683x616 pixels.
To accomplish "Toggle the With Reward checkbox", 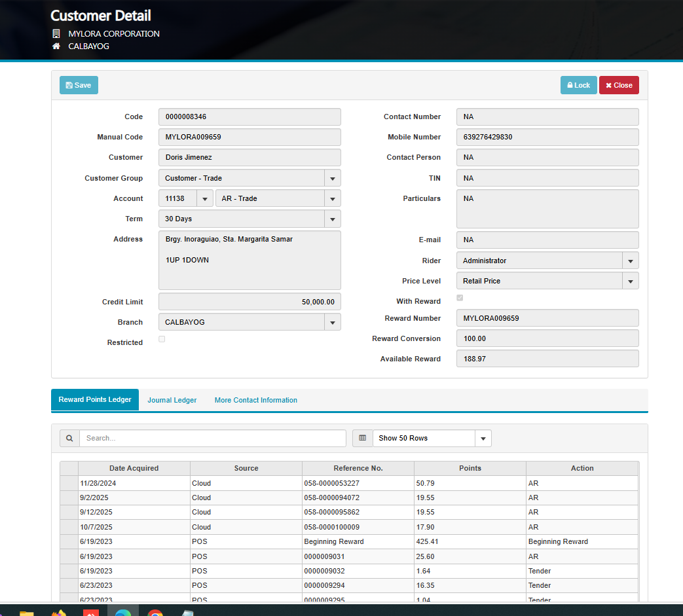I will click(460, 298).
